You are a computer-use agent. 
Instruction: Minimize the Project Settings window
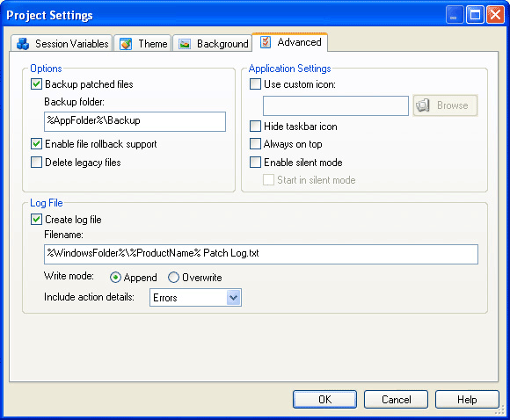coord(455,15)
